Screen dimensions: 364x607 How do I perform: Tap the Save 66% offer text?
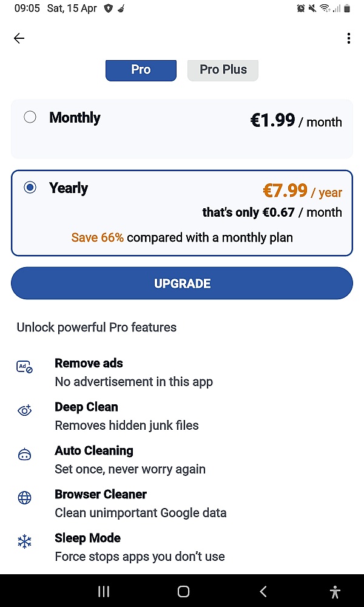click(x=98, y=237)
